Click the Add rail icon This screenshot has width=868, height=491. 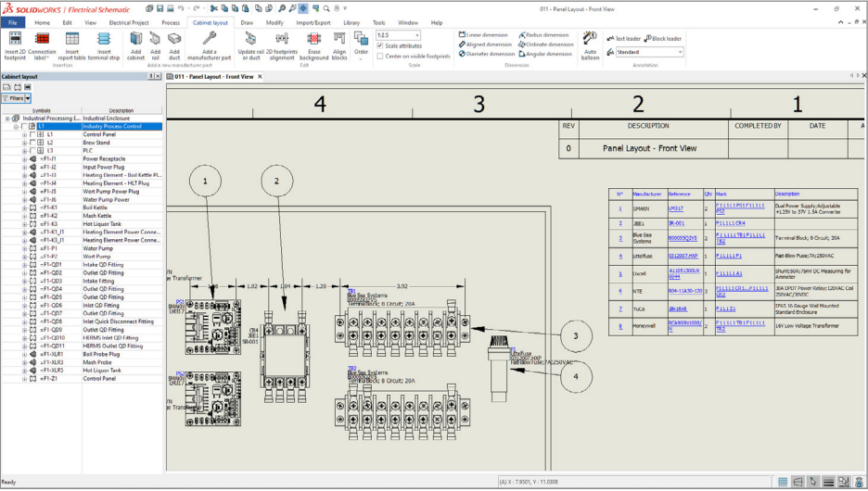pos(155,38)
